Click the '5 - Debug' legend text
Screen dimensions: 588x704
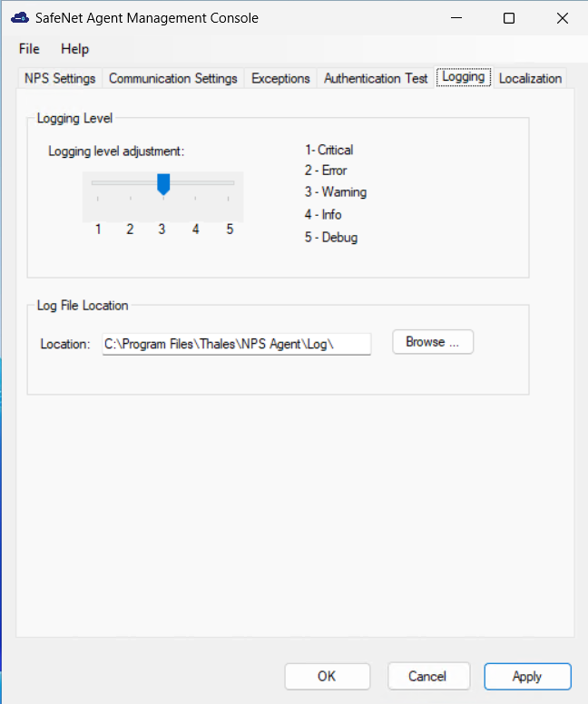pos(331,237)
